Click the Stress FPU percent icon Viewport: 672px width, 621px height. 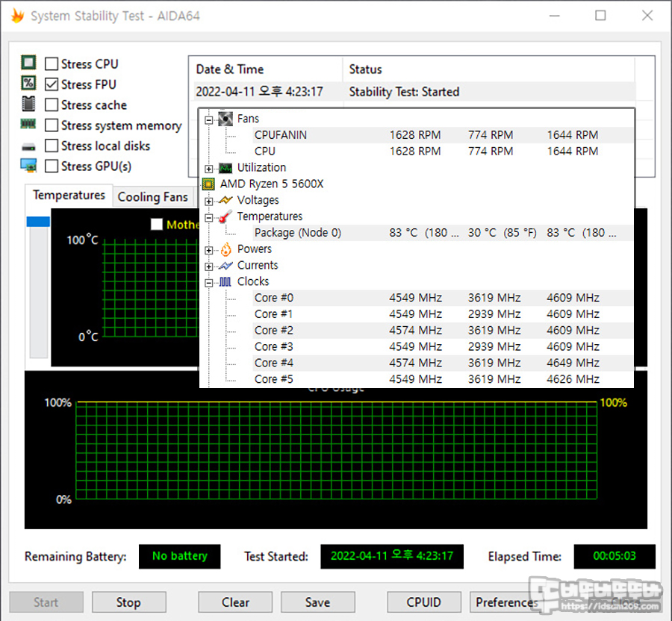click(x=28, y=83)
